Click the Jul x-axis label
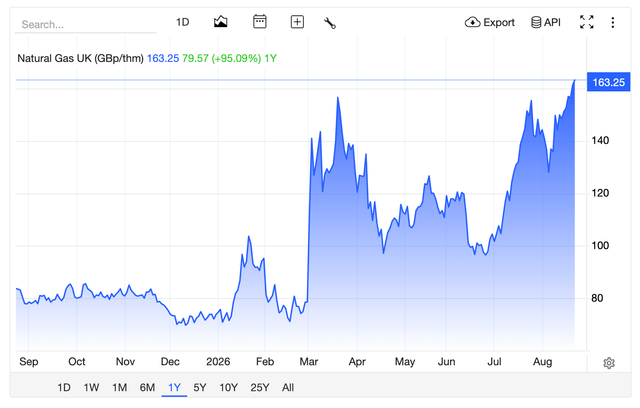The image size is (640, 408). pyautogui.click(x=494, y=361)
